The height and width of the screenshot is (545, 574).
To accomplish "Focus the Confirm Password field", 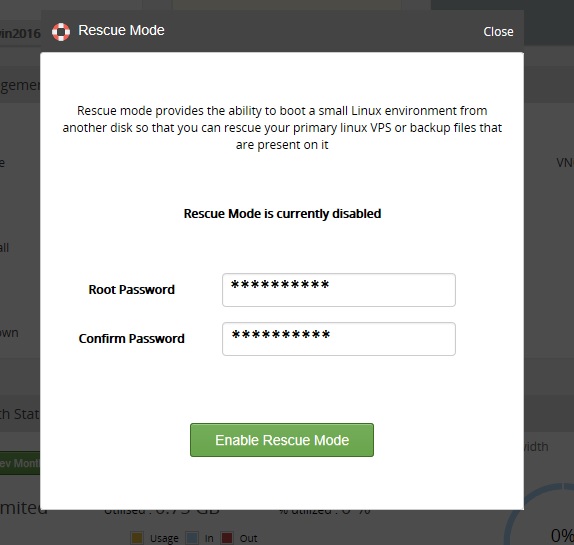I will click(339, 339).
